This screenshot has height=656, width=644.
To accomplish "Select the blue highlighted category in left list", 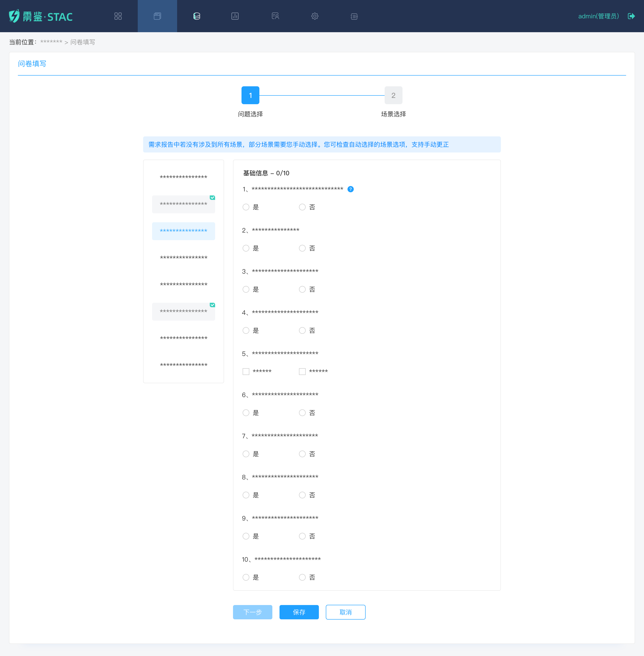I will [183, 231].
